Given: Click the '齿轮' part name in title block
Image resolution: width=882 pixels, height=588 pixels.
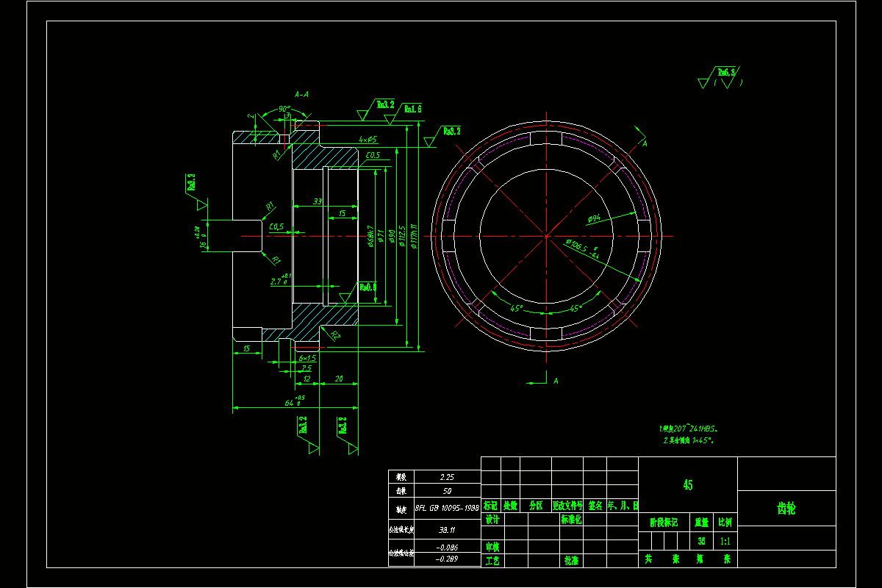Looking at the screenshot, I should point(786,509).
